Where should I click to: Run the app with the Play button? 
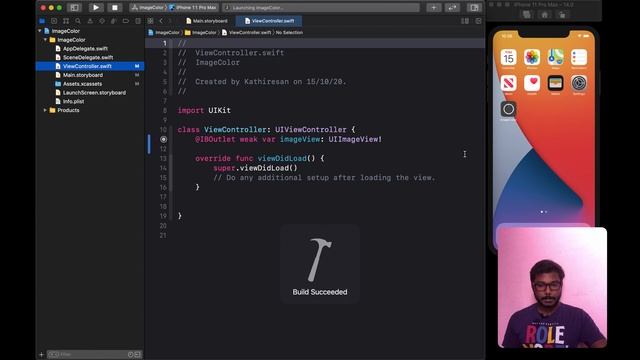[x=96, y=7]
